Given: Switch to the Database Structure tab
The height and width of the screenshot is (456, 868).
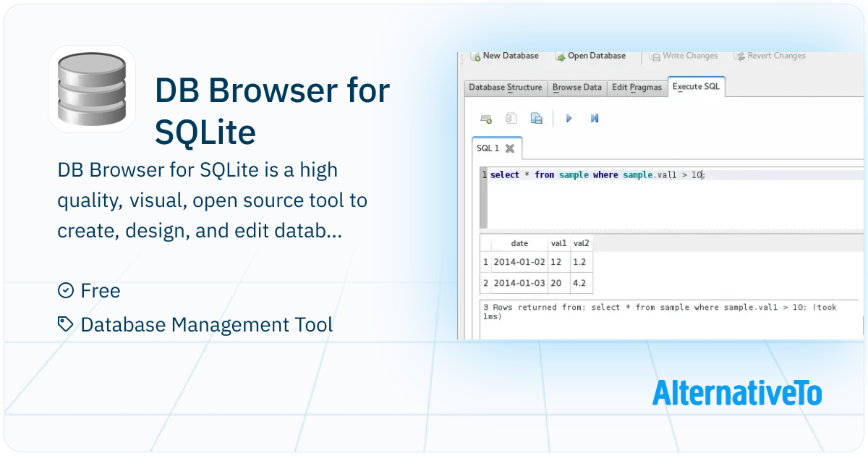Looking at the screenshot, I should [506, 88].
